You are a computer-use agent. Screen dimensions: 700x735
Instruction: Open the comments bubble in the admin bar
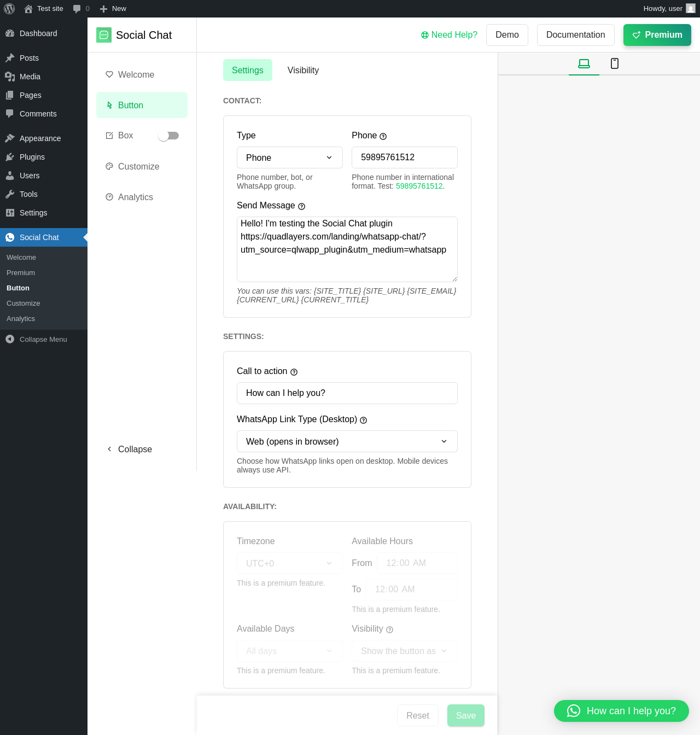pos(77,9)
